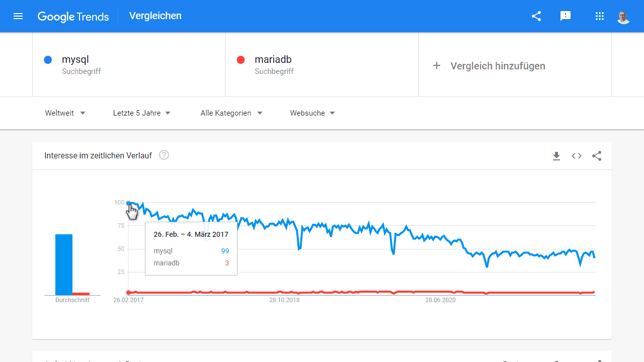Expand the Weltweit region dropdown
This screenshot has height=362, width=644.
tap(65, 113)
